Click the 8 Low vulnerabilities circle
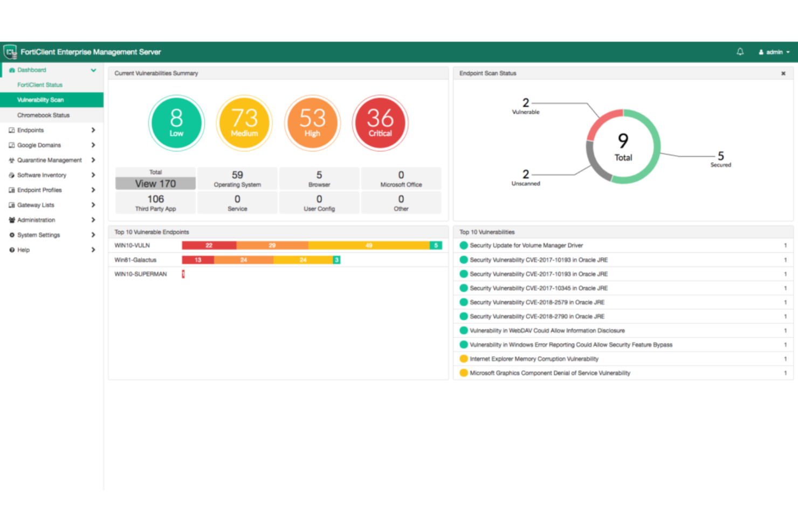The height and width of the screenshot is (532, 798). pyautogui.click(x=176, y=123)
